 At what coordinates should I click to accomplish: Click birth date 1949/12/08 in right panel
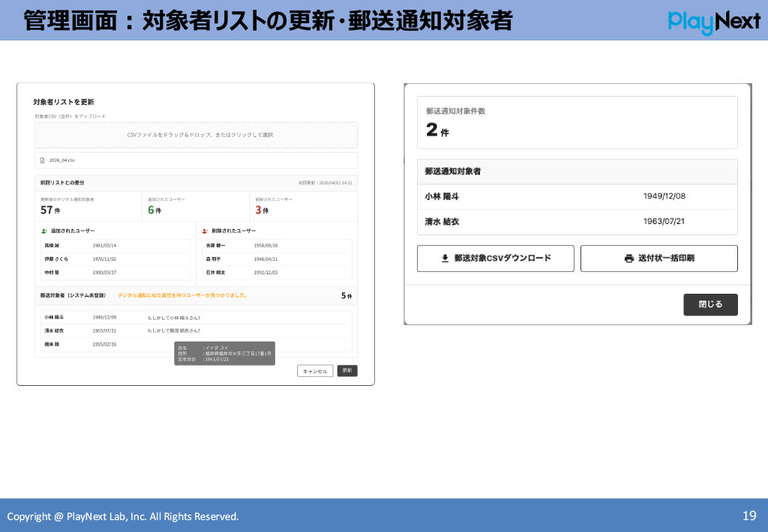pos(664,196)
